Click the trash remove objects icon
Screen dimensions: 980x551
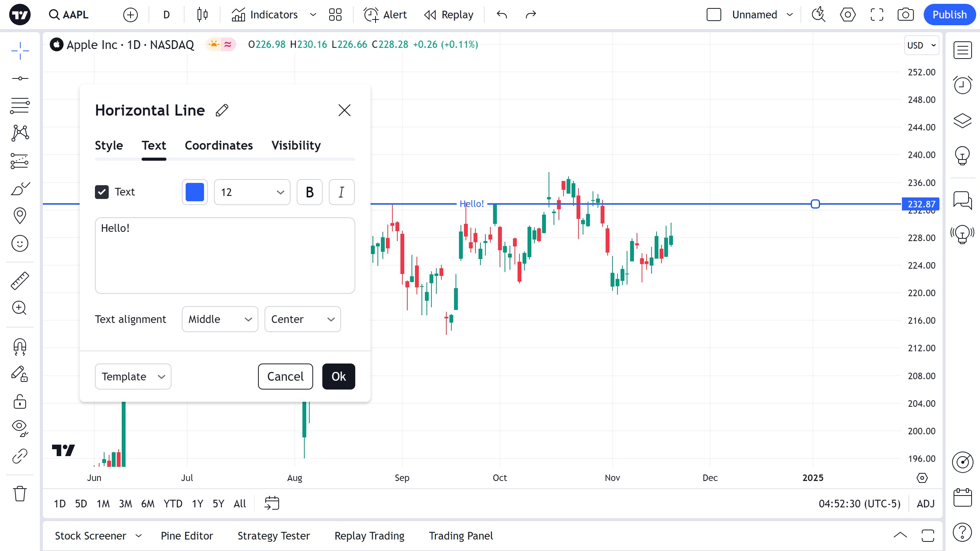[20, 494]
